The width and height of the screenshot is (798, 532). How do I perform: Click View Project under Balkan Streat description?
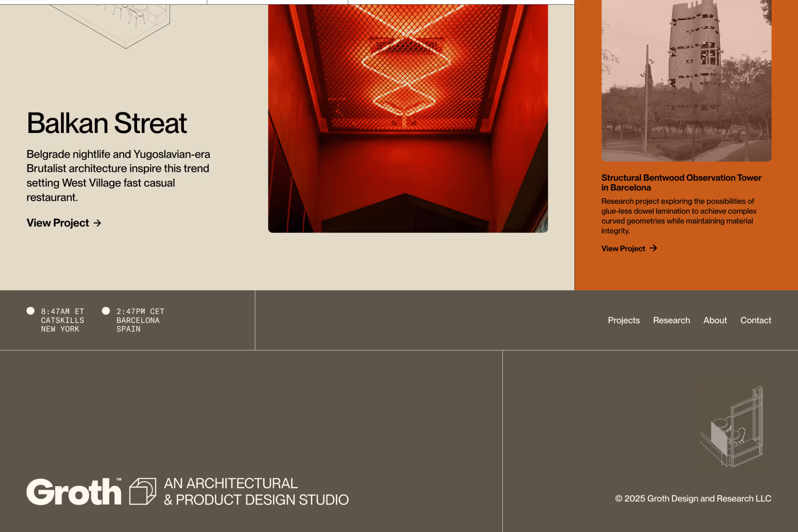point(57,223)
